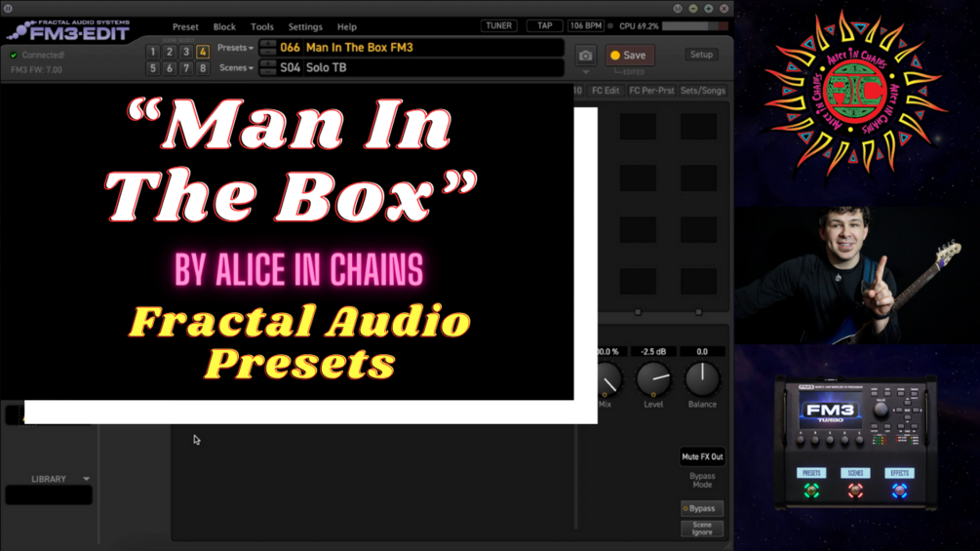980x551 pixels.
Task: Select scene 2 button
Action: pos(170,52)
